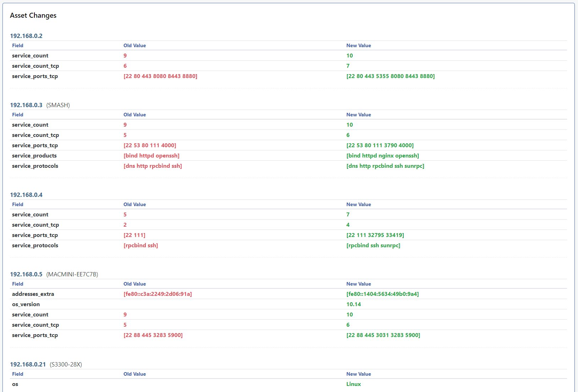Select the old IPv6 address fe80::c3a:2249:2d06:91a

(158, 294)
